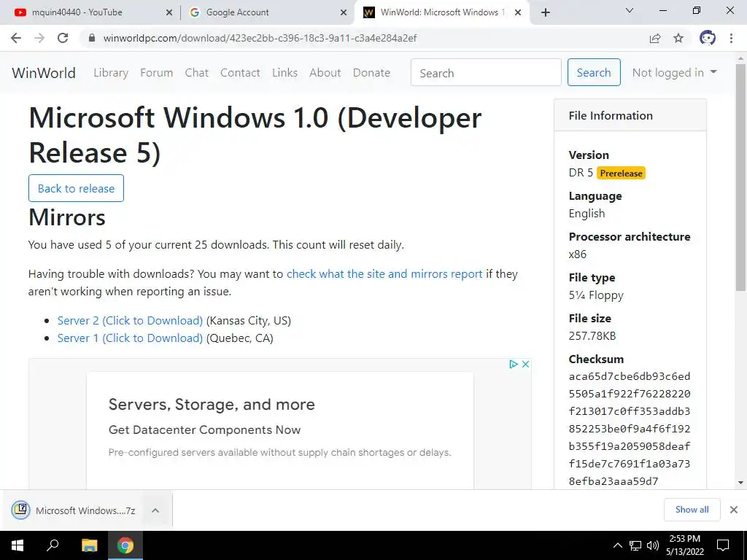Open the Links nav item

coord(285,73)
